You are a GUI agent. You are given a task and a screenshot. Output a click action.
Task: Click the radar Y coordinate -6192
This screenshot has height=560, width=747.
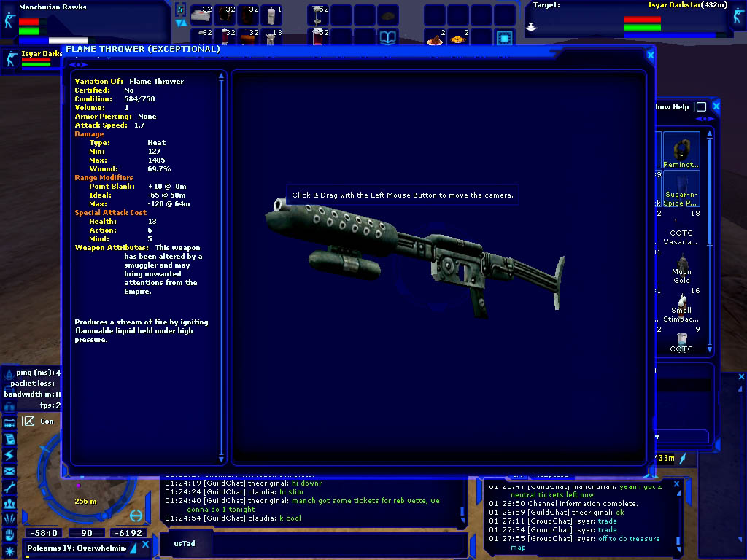pyautogui.click(x=128, y=533)
